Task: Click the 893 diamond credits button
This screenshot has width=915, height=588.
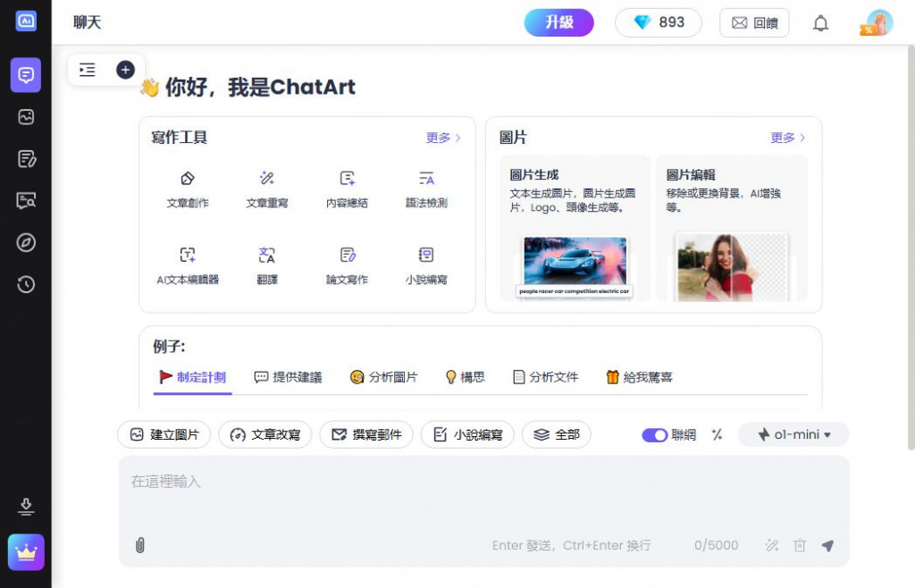Action: click(659, 22)
